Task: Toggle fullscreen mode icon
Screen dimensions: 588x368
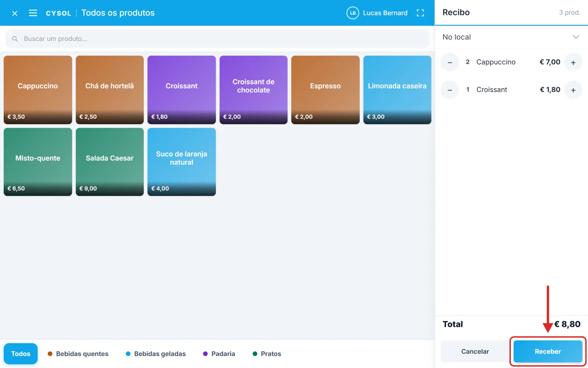Action: point(420,13)
